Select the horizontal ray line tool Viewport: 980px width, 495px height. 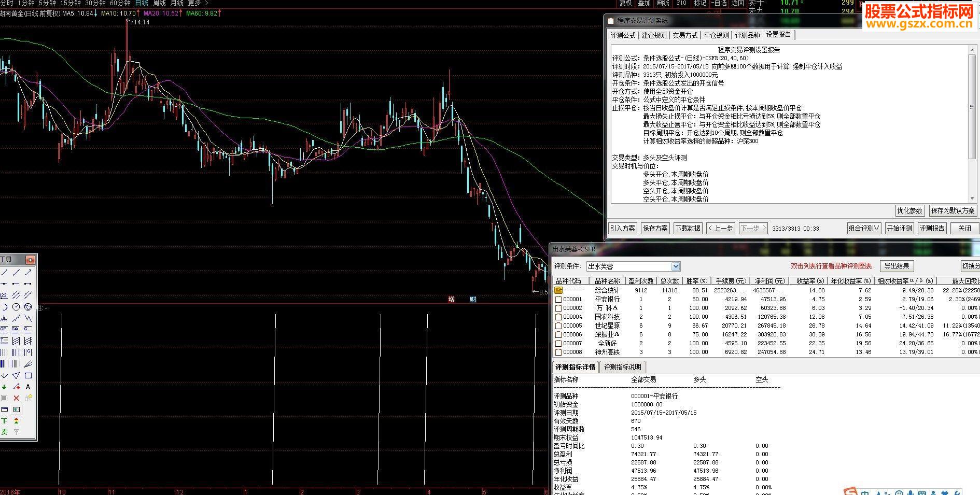[x=16, y=284]
